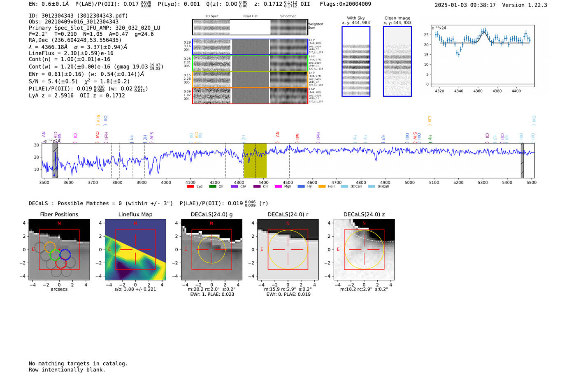Click the blue Hγ legend swatch
The width and height of the screenshot is (576, 392).
point(301,186)
